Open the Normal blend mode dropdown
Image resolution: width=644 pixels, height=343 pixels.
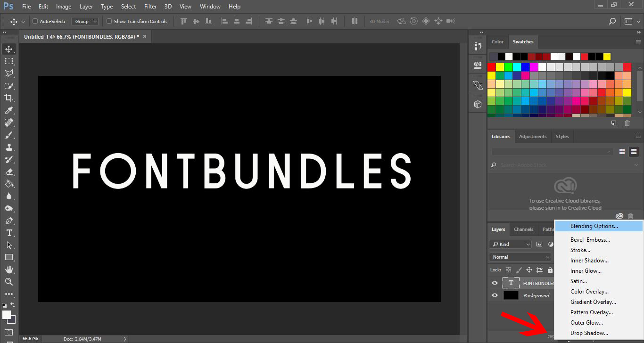[x=520, y=257]
